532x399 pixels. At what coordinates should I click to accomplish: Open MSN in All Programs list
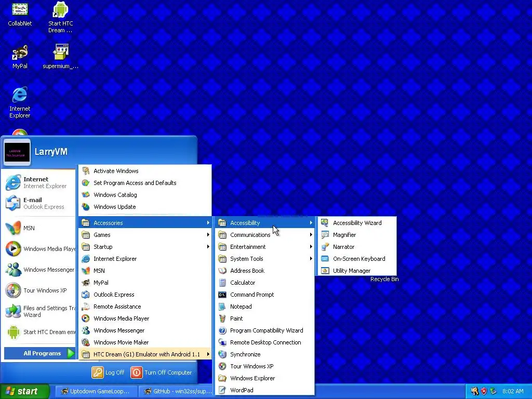[145, 270]
